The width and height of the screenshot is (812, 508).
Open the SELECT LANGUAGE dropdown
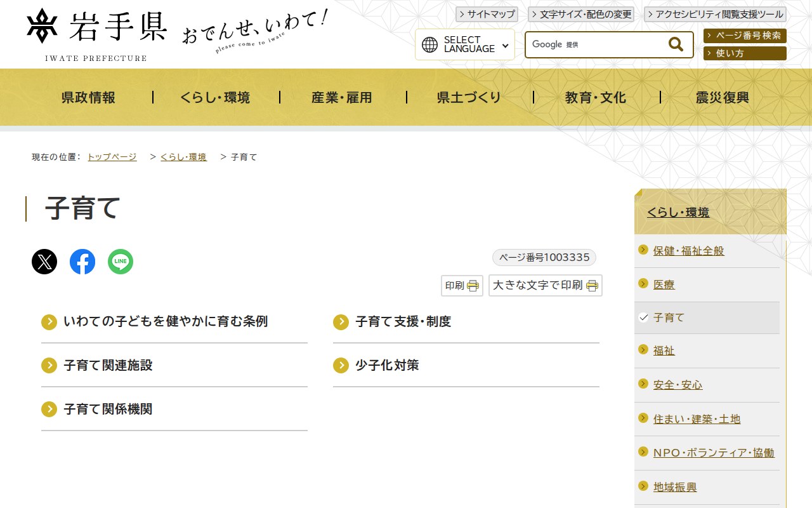point(465,44)
